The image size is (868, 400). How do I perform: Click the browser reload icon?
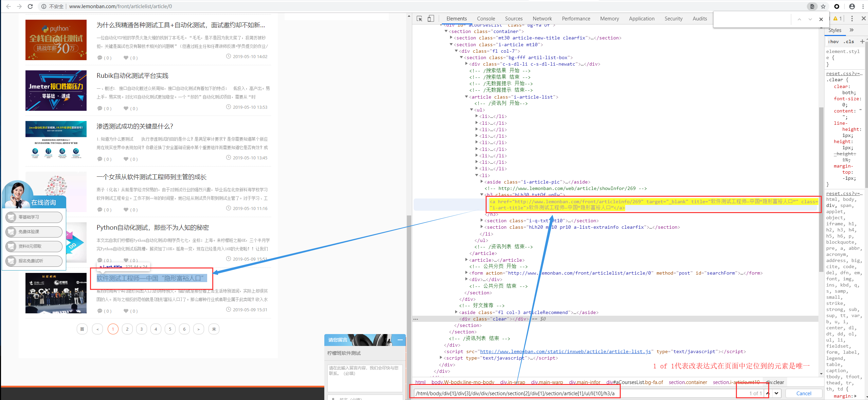pos(30,6)
